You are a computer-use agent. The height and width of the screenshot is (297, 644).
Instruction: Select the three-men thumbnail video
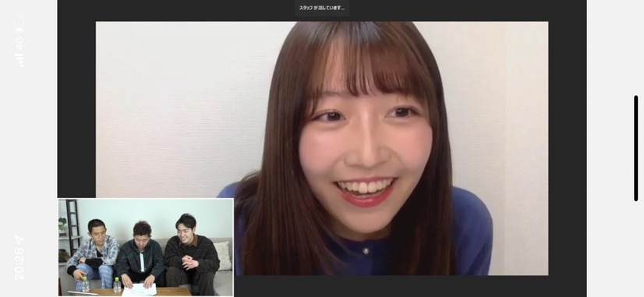click(x=146, y=247)
